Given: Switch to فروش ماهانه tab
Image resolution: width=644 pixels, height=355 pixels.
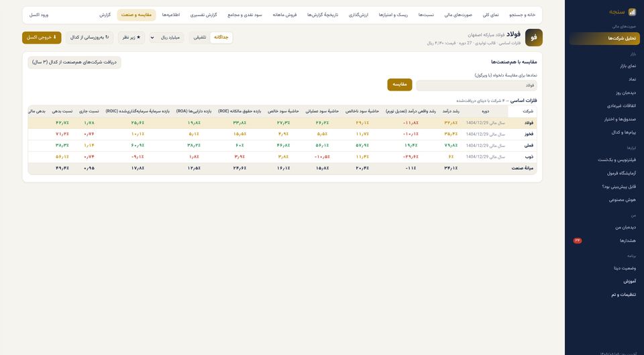Looking at the screenshot, I should 284,15.
